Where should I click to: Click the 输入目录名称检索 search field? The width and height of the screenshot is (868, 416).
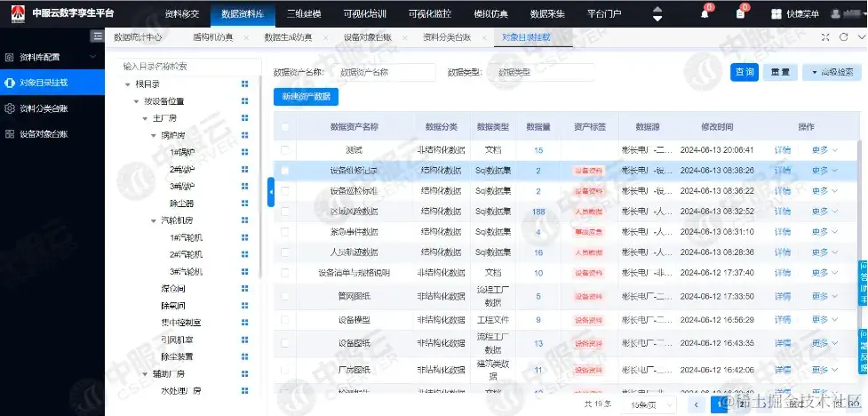pos(188,67)
